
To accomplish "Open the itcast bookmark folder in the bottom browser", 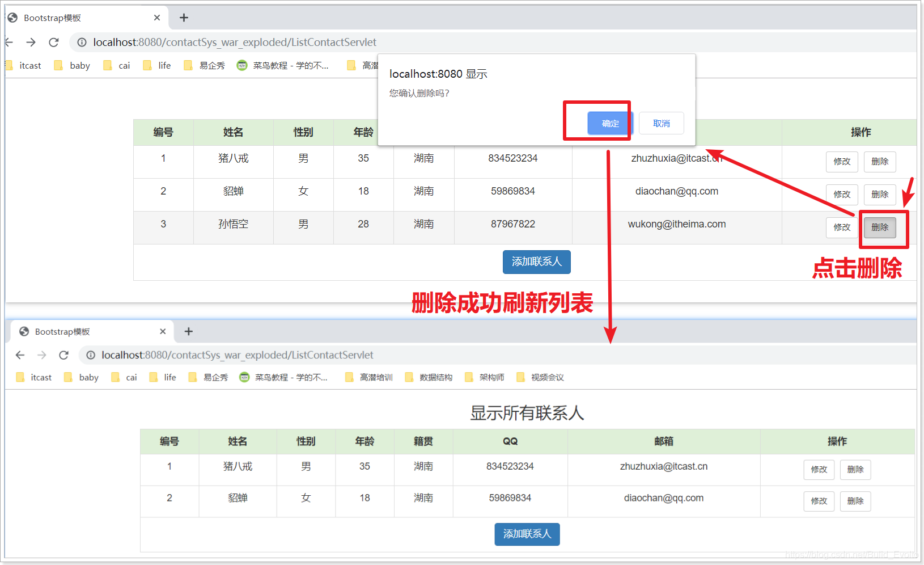I will 34,377.
